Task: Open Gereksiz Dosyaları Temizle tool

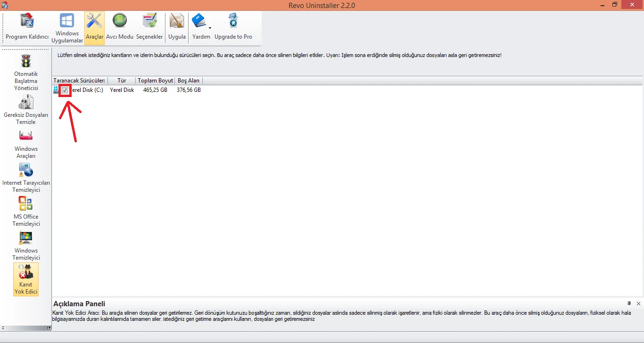Action: click(26, 110)
